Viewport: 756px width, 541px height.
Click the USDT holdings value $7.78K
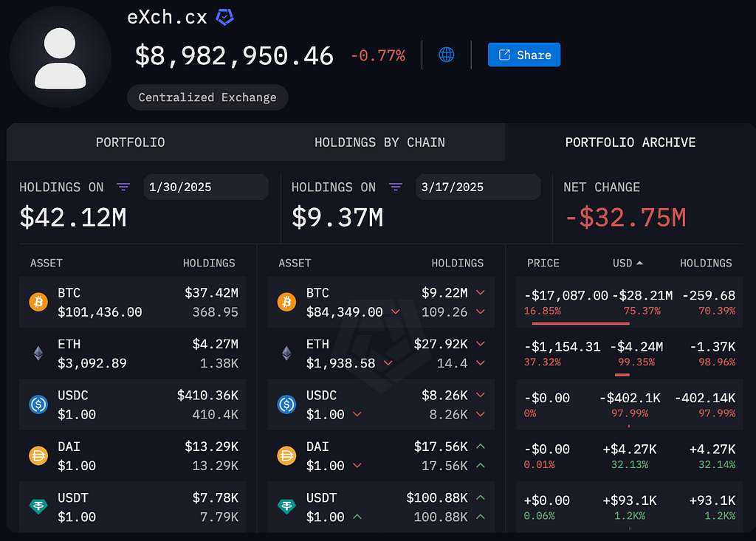point(215,497)
